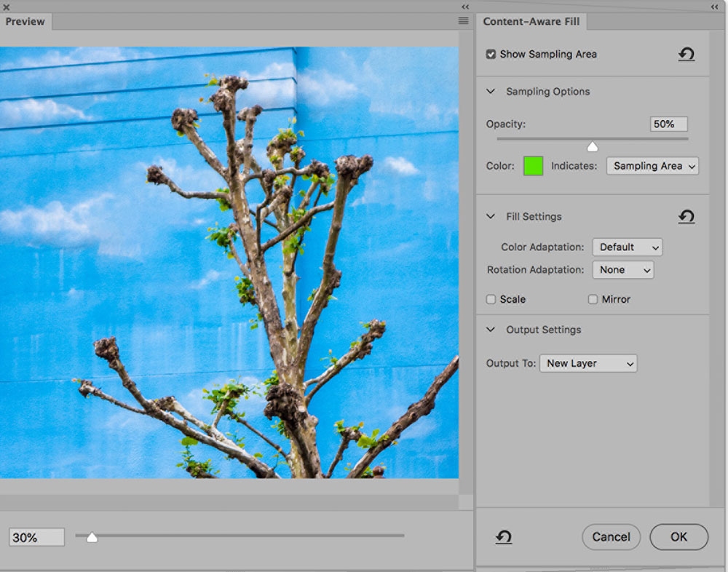Select the Preview tab
The height and width of the screenshot is (572, 728).
click(x=25, y=22)
